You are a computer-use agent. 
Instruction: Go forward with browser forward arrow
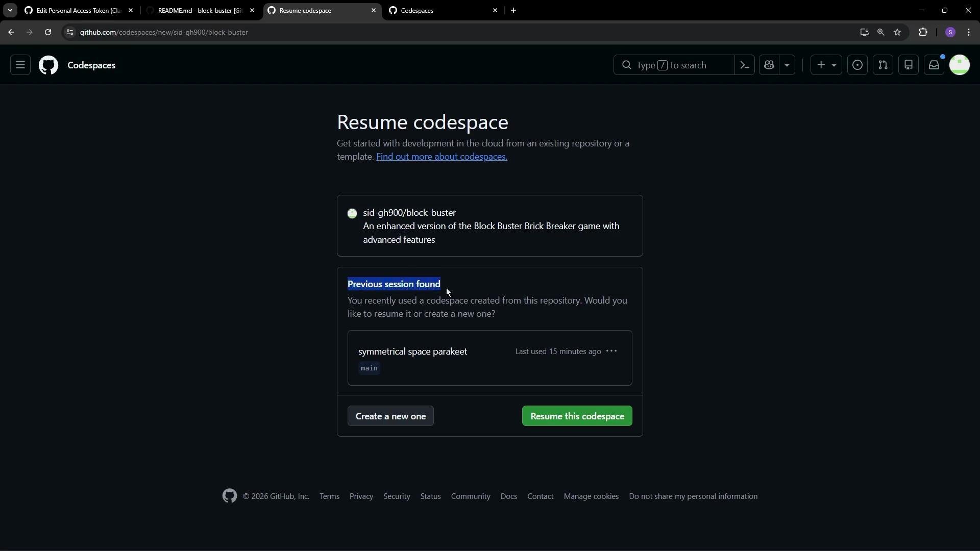coord(30,32)
